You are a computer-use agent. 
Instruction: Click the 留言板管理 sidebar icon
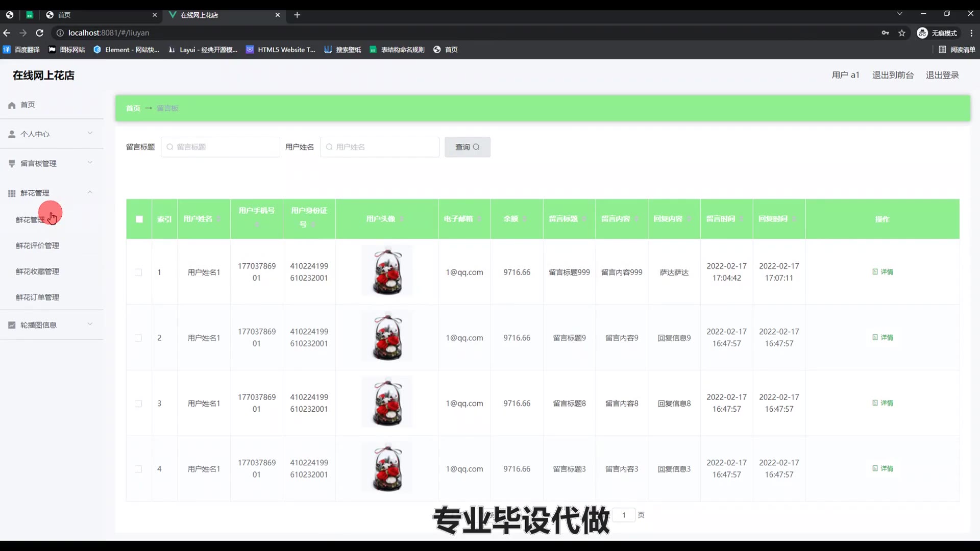tap(12, 163)
